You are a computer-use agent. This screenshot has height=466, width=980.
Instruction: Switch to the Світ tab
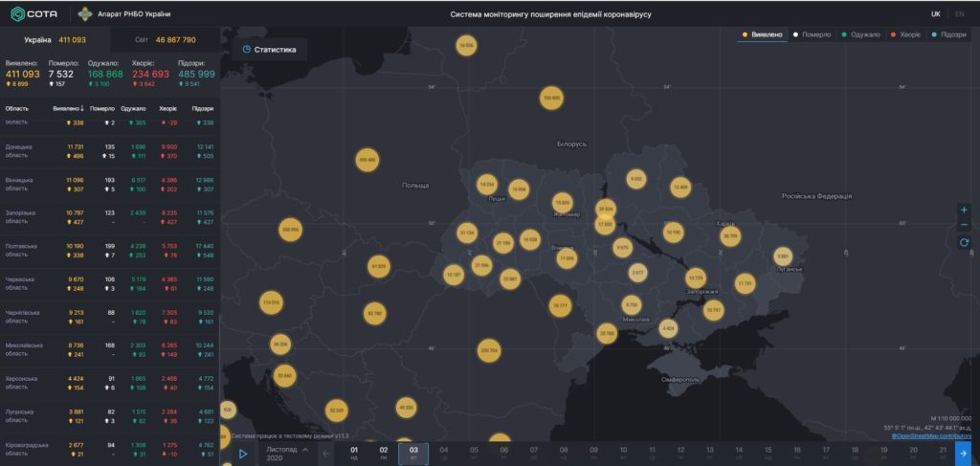(x=165, y=39)
